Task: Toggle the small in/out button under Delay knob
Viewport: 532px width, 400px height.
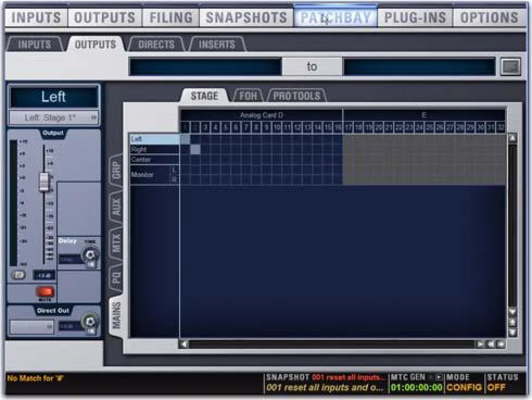Action: coord(91,264)
